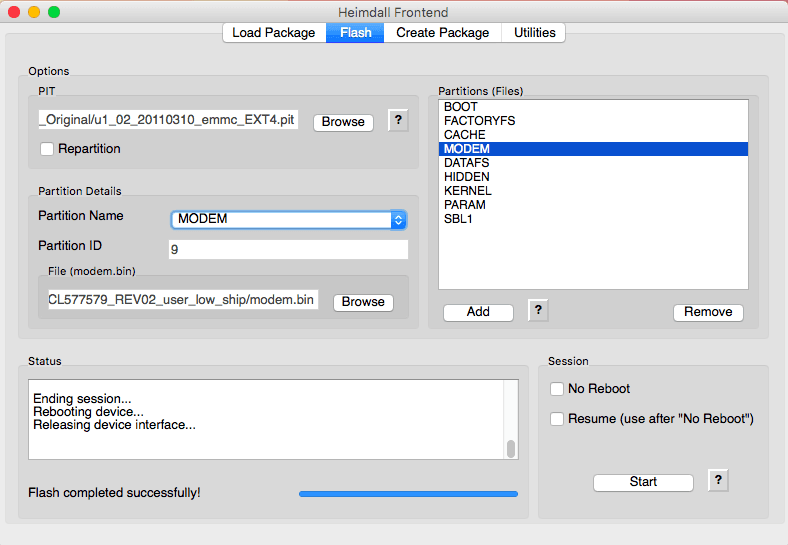Click the "Ending session..." status line
This screenshot has width=788, height=545.
click(x=82, y=399)
